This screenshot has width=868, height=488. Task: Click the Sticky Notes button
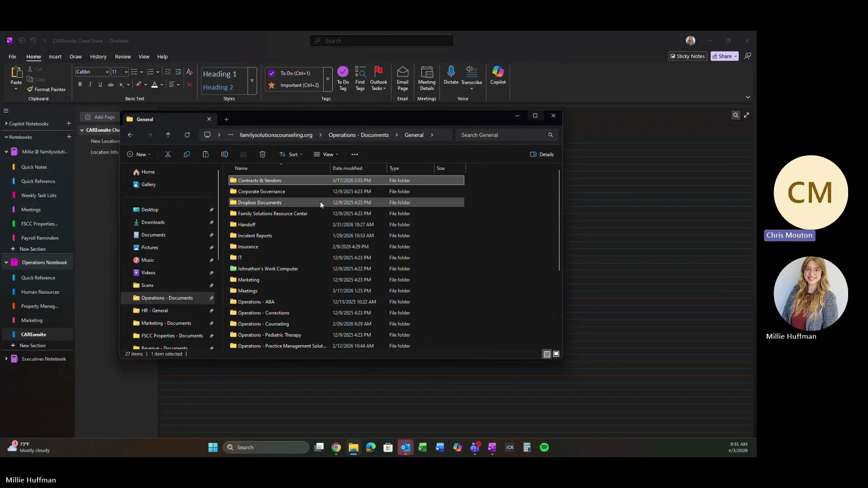coord(687,56)
